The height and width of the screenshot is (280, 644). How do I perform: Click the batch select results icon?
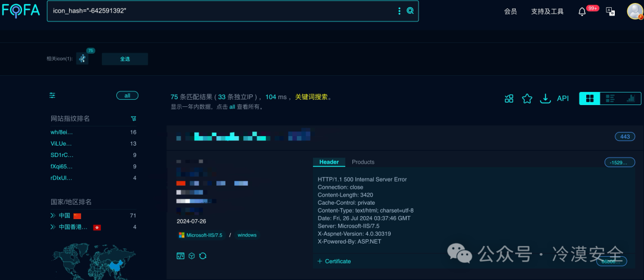(509, 99)
